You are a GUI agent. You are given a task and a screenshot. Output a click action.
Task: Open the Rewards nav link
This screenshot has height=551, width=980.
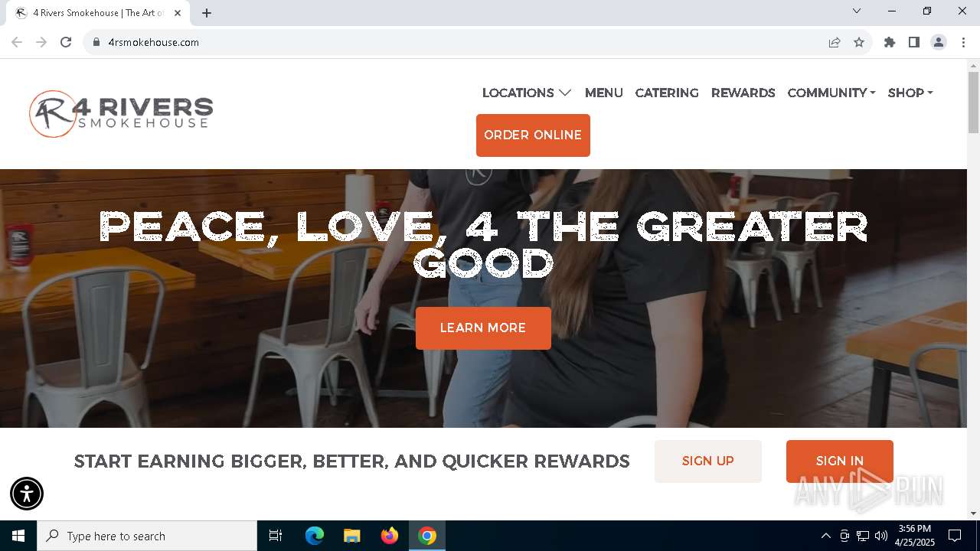click(743, 93)
